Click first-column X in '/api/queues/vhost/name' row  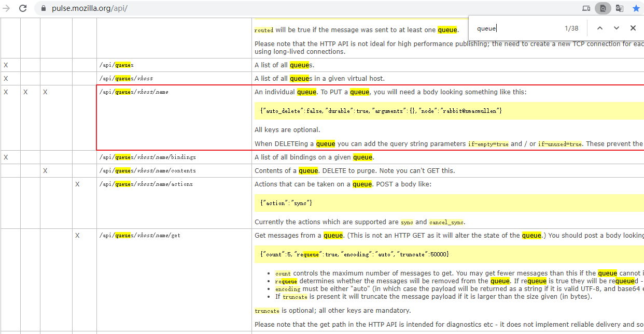click(6, 92)
